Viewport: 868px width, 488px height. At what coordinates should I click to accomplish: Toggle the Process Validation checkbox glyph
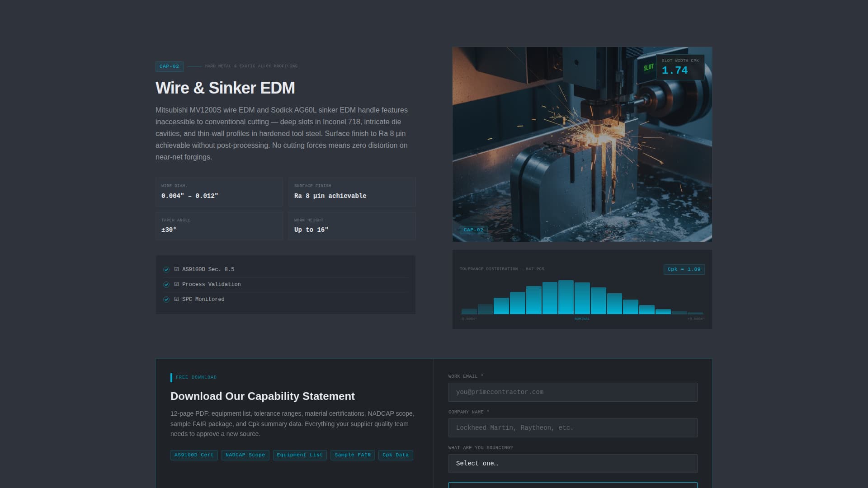176,284
